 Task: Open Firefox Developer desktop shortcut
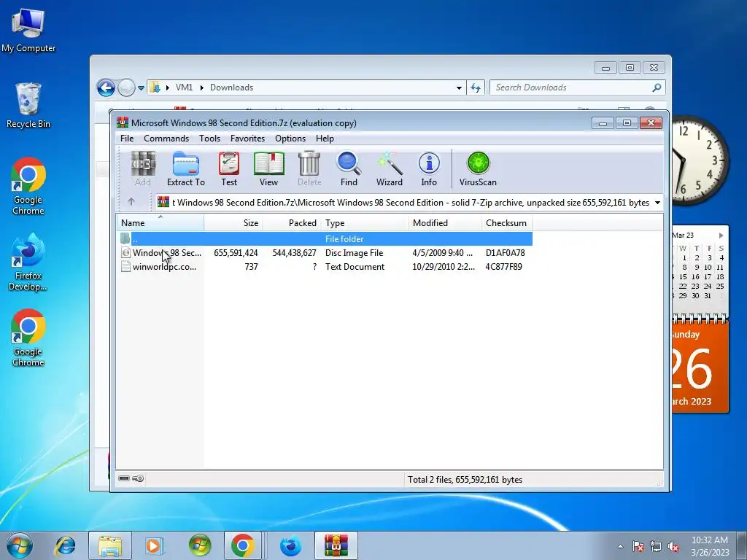pos(28,262)
